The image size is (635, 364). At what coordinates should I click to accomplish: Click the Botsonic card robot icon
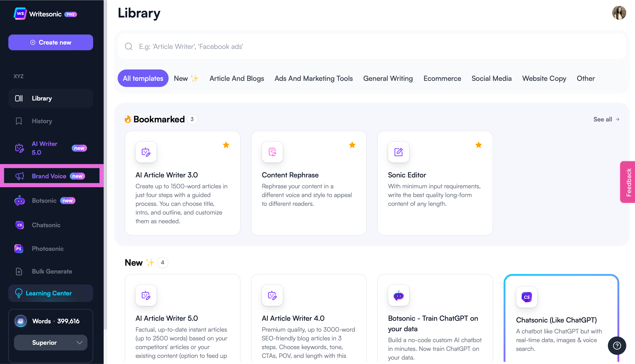click(x=399, y=295)
